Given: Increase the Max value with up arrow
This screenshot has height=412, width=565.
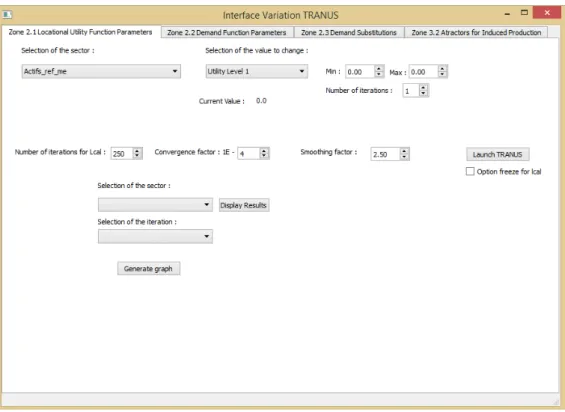Looking at the screenshot, I should coord(443,68).
